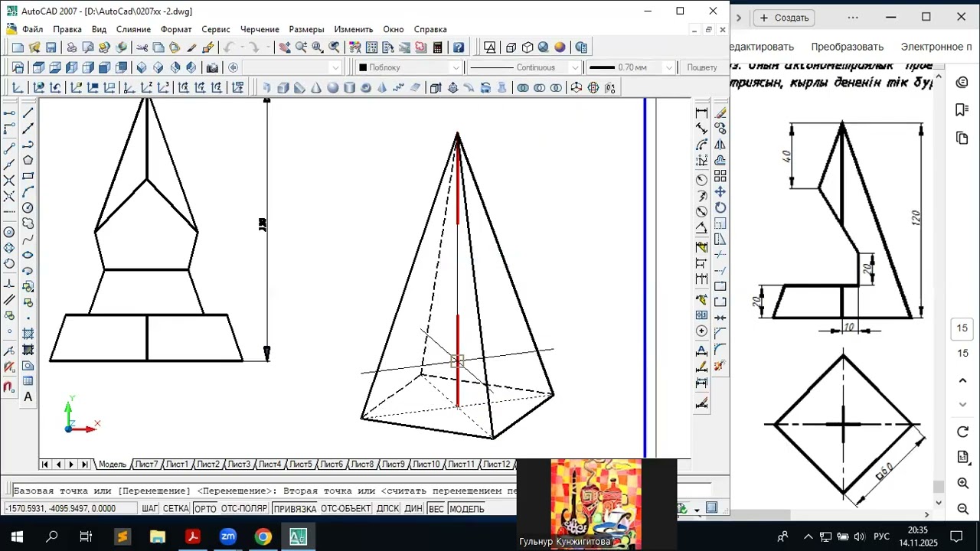Open Google Chrome from the taskbar
Viewport: 980px width, 551px height.
[x=263, y=536]
